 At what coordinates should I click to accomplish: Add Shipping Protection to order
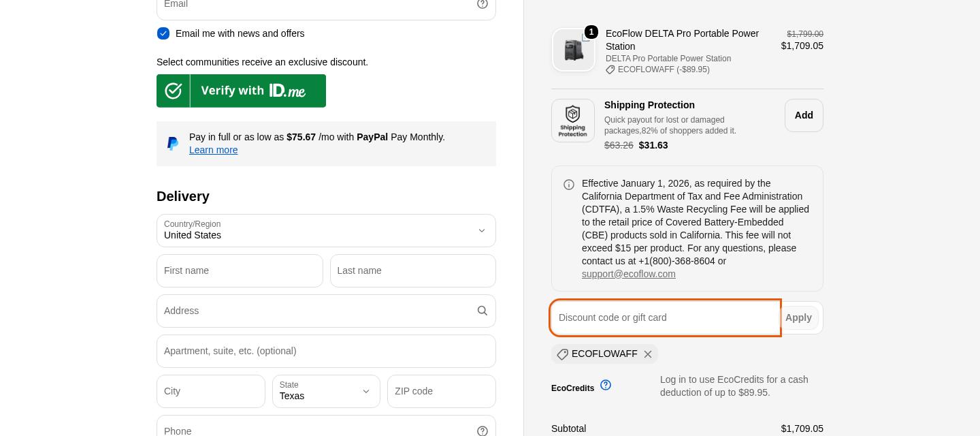point(804,116)
